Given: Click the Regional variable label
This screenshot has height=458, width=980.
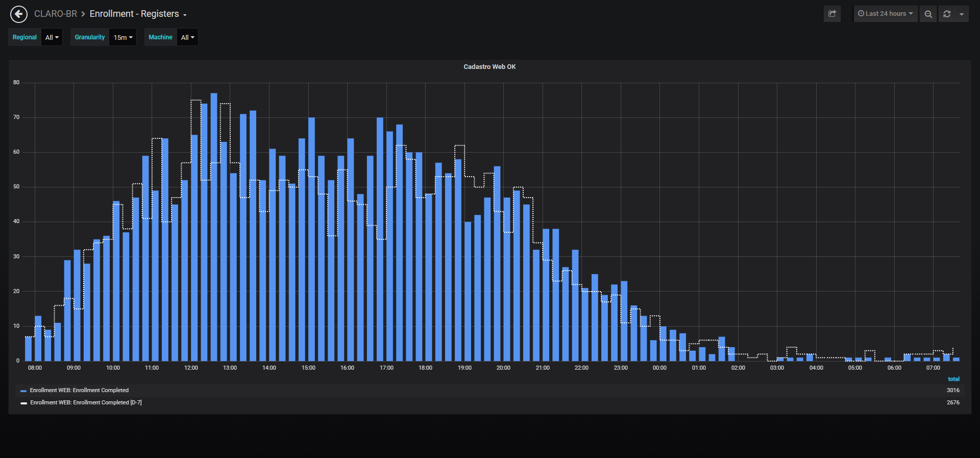Looking at the screenshot, I should pos(24,37).
